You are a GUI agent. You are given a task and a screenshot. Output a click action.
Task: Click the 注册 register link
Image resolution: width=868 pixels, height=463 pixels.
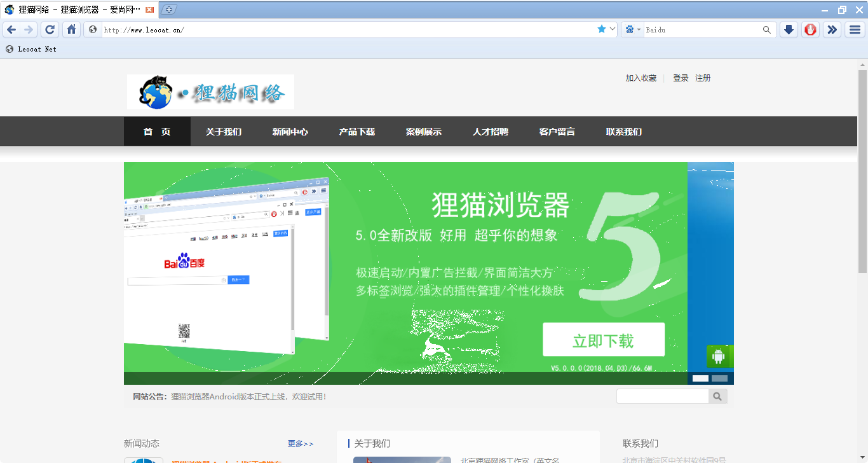[703, 78]
